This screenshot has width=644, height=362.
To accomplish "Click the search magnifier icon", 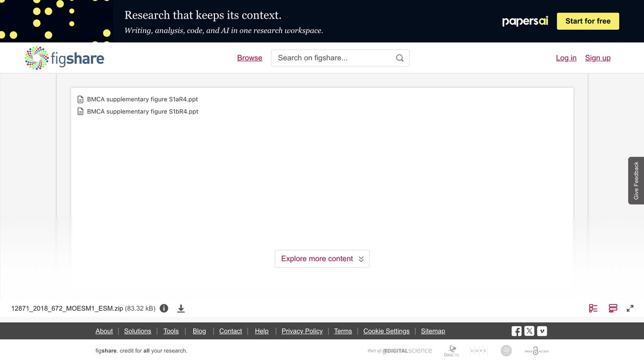I will click(x=399, y=58).
